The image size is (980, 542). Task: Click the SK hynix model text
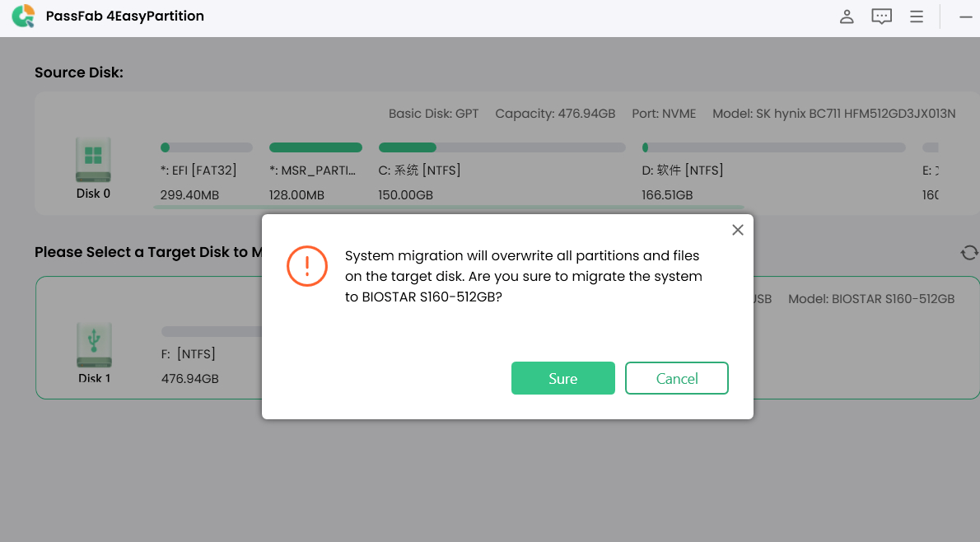(833, 114)
